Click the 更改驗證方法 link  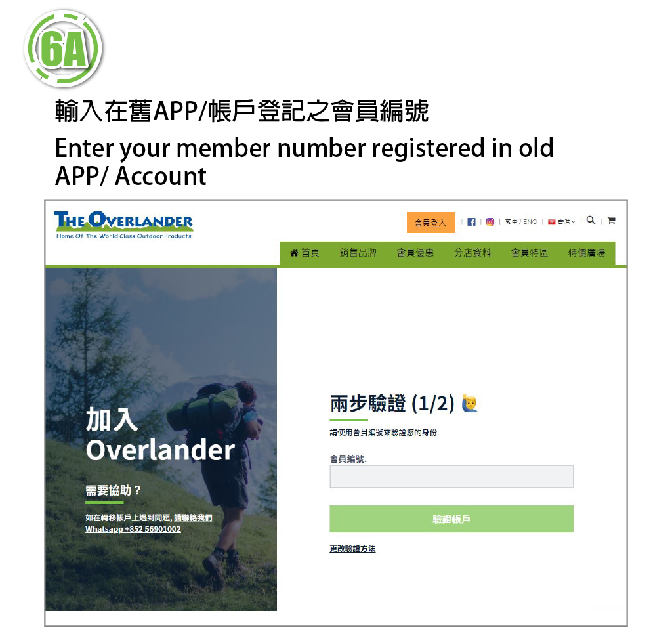tap(352, 549)
